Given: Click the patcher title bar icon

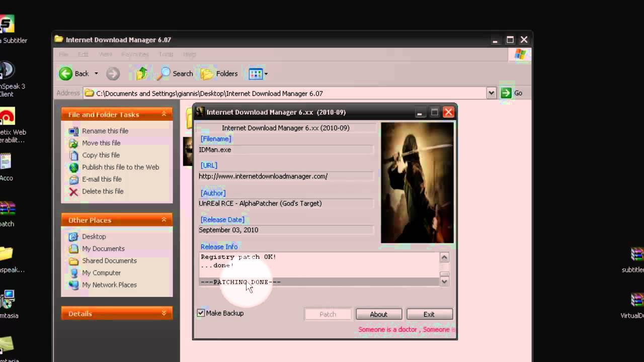Looking at the screenshot, I should [x=200, y=112].
